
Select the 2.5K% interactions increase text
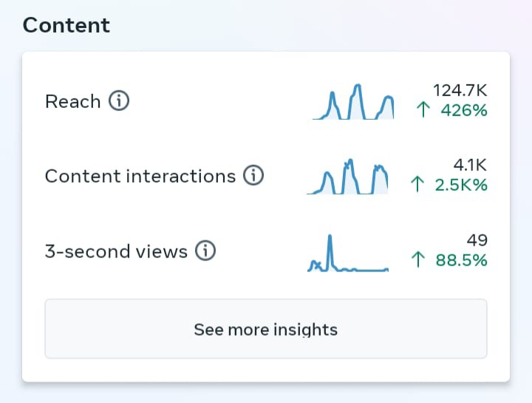click(460, 185)
